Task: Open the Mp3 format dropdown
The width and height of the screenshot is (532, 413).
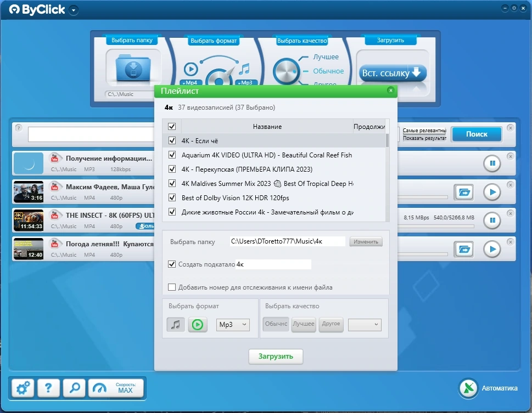Action: tap(233, 325)
